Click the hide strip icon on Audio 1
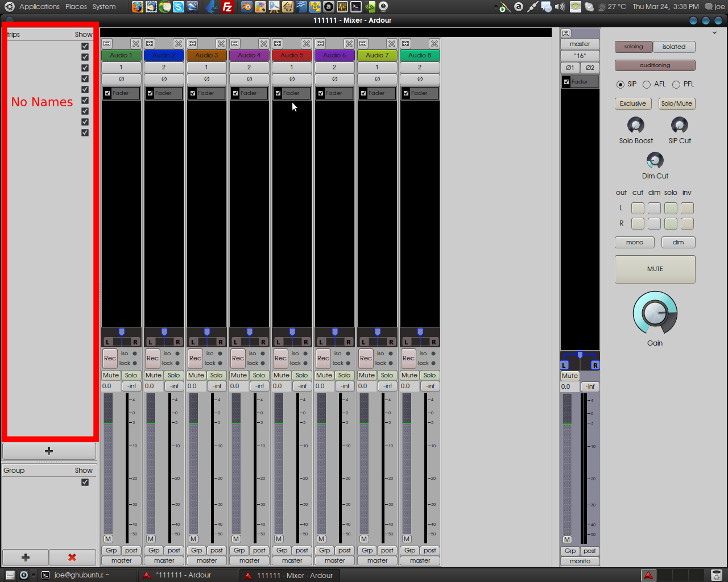 135,44
